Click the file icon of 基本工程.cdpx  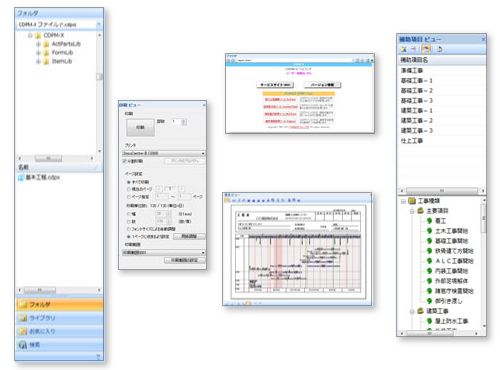21,177
